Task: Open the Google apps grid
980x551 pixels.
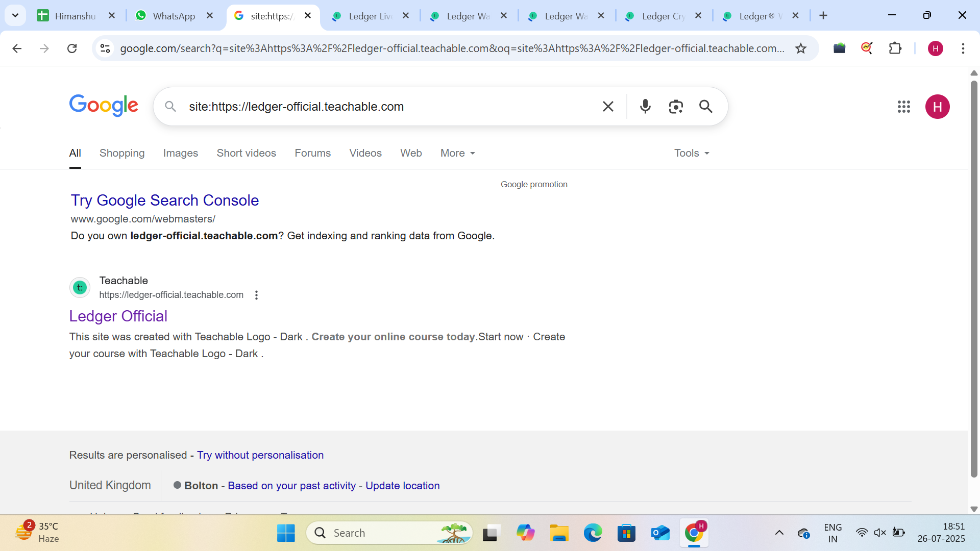Action: click(904, 107)
